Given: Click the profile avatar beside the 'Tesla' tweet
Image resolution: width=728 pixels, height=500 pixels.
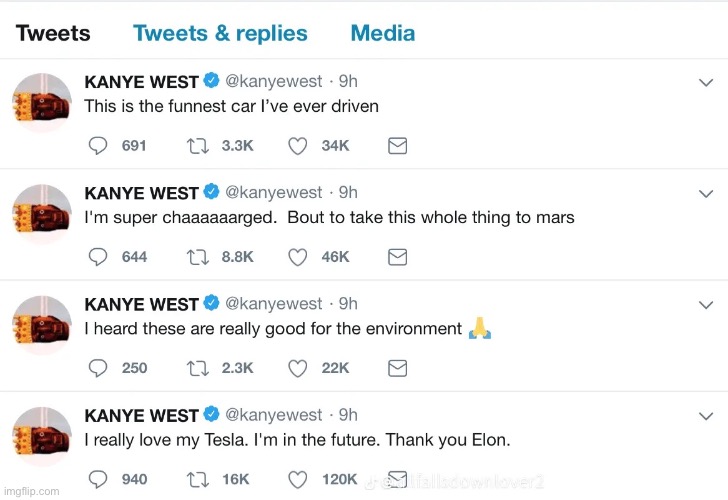Looking at the screenshot, I should [x=41, y=436].
